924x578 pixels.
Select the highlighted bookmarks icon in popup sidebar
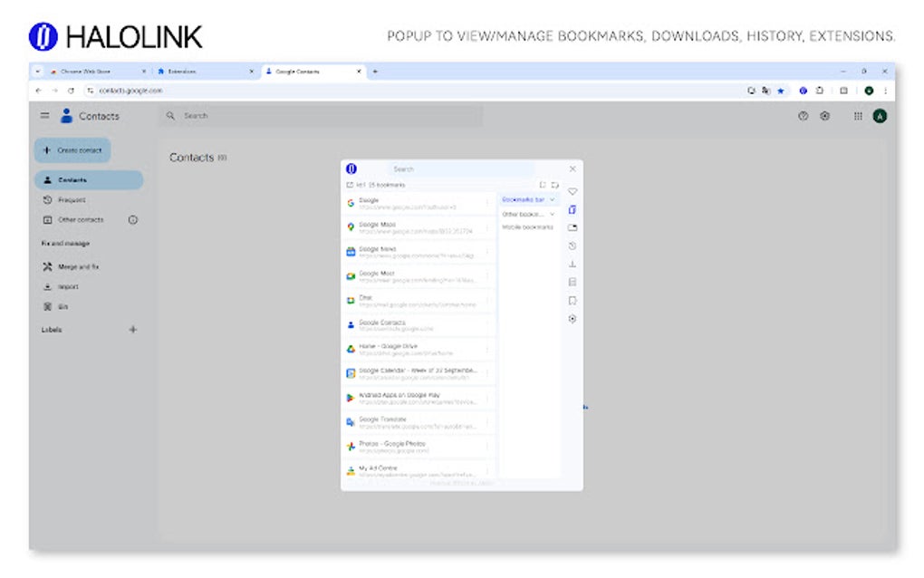(573, 210)
